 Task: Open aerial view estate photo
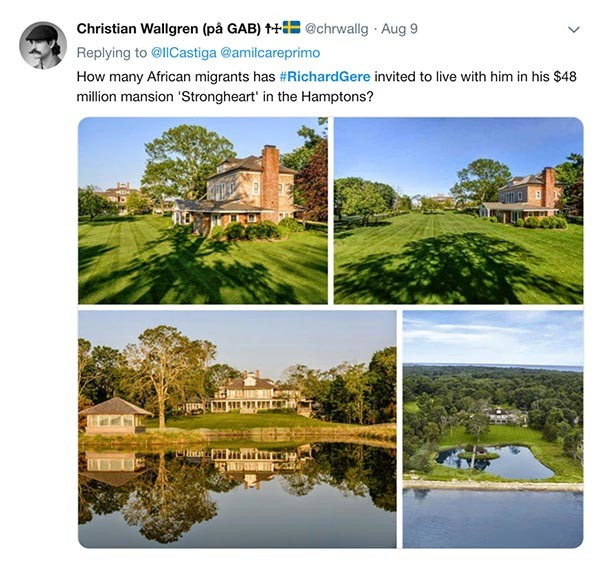pos(493,429)
